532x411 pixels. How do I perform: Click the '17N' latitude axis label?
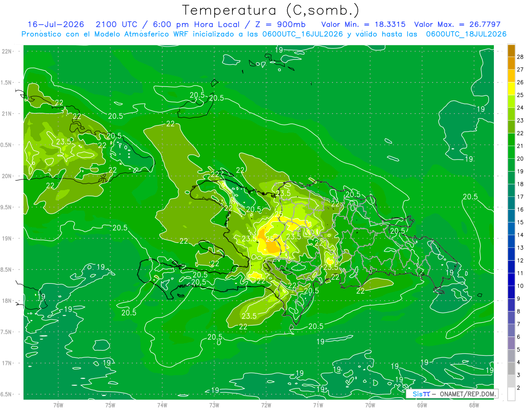pyautogui.click(x=6, y=363)
